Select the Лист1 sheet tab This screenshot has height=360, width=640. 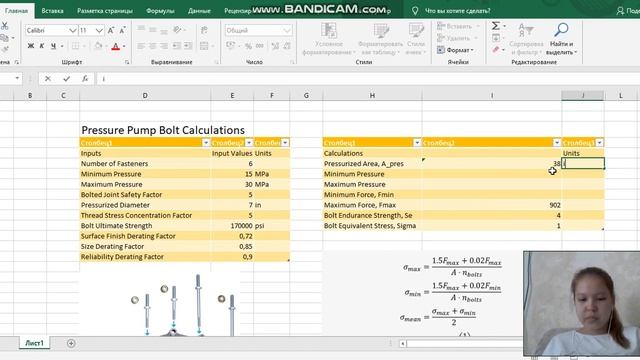(x=34, y=343)
